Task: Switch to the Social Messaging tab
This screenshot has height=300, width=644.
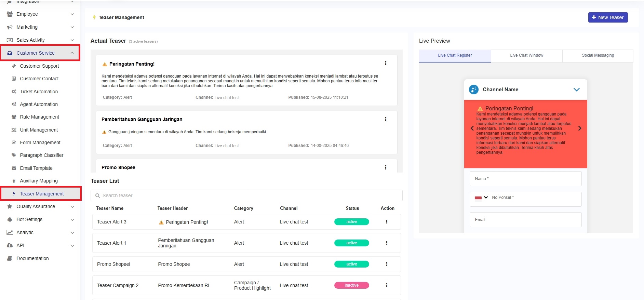Action: point(598,55)
